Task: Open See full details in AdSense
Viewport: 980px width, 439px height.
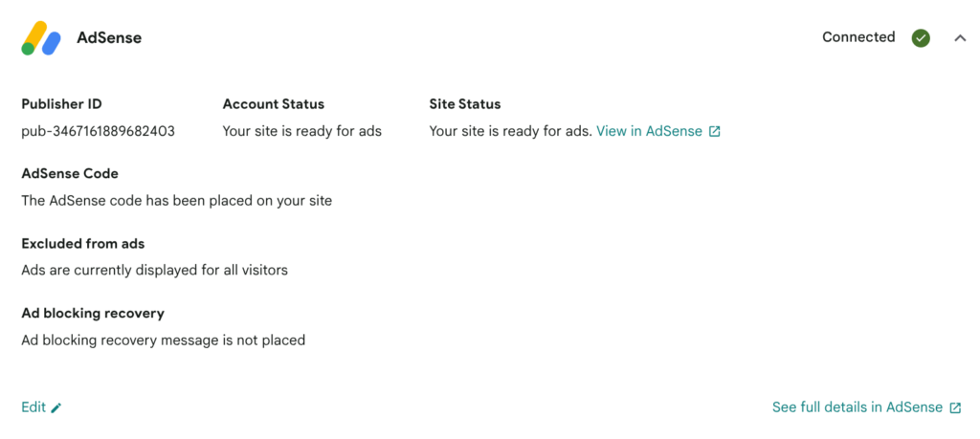Action: 857,407
